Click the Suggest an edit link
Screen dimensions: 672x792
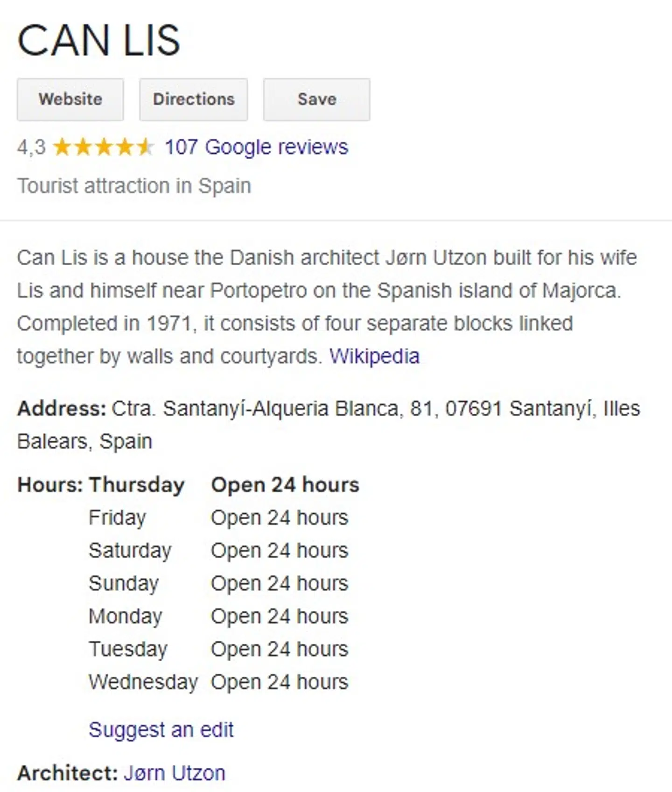point(161,729)
